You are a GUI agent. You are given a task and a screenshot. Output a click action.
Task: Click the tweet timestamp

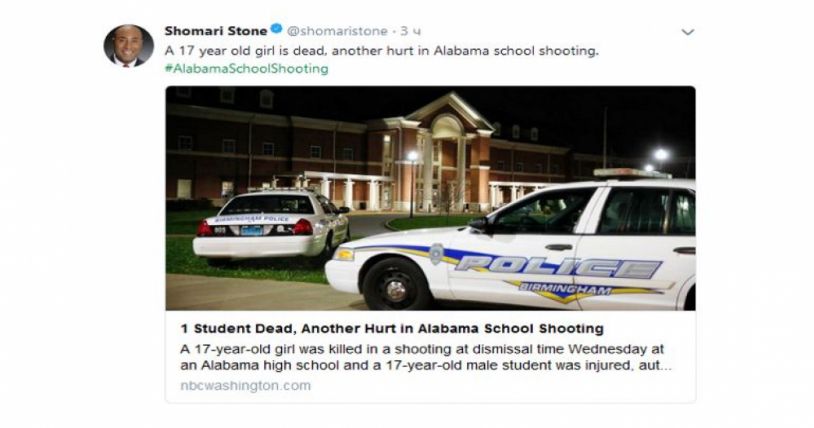(x=411, y=31)
